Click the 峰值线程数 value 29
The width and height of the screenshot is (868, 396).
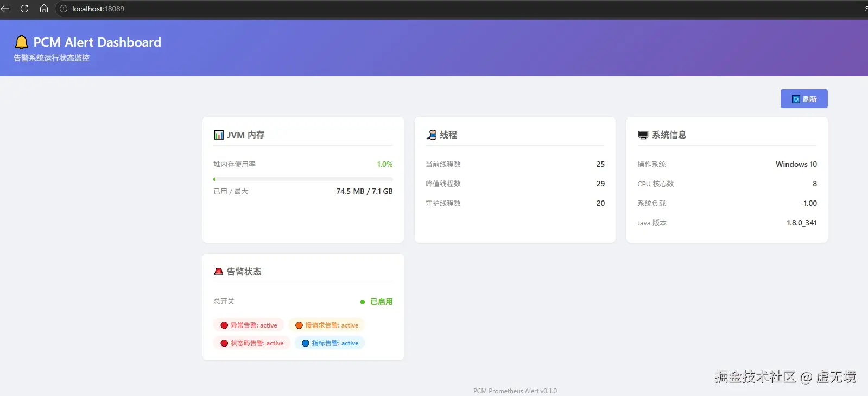pos(600,184)
